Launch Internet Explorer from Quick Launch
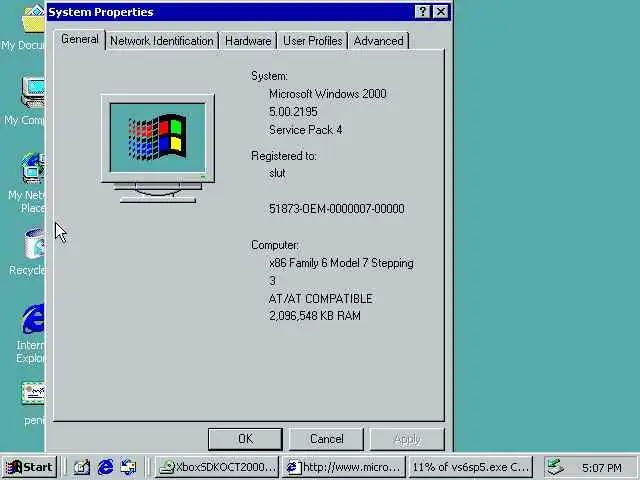The height and width of the screenshot is (480, 640). (x=105, y=467)
